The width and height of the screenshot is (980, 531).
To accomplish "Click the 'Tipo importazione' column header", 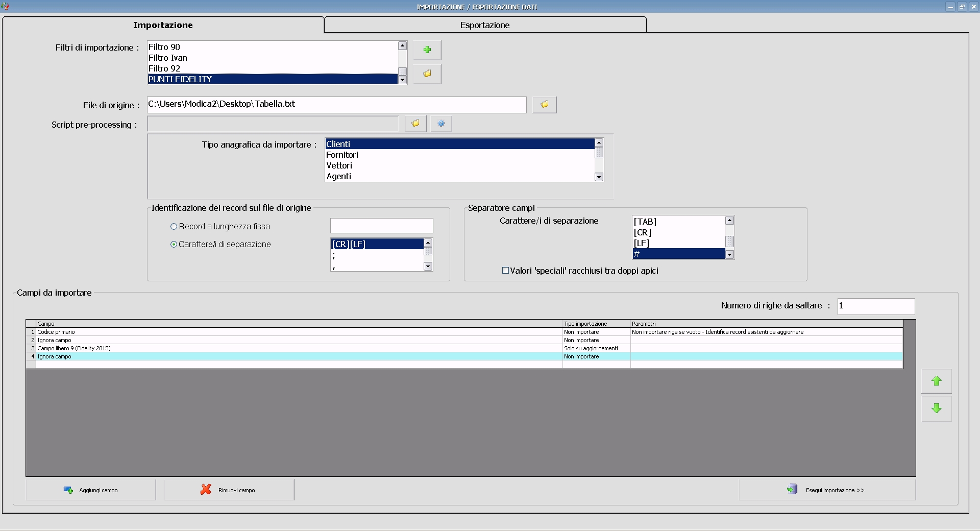I will coord(596,324).
